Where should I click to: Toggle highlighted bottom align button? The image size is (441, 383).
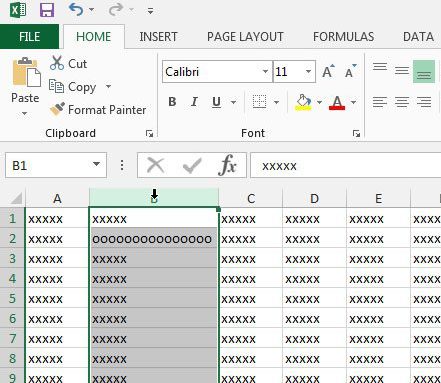(424, 71)
